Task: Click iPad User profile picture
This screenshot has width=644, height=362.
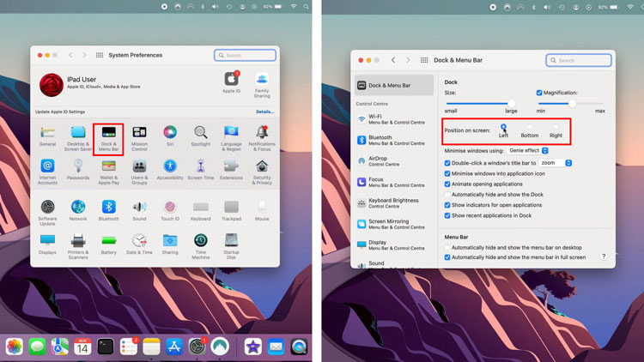Action: coord(52,85)
